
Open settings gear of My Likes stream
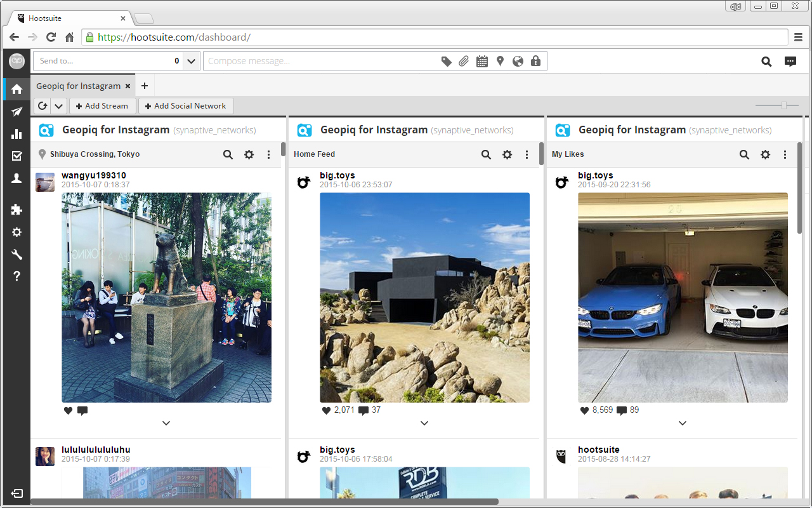(765, 154)
